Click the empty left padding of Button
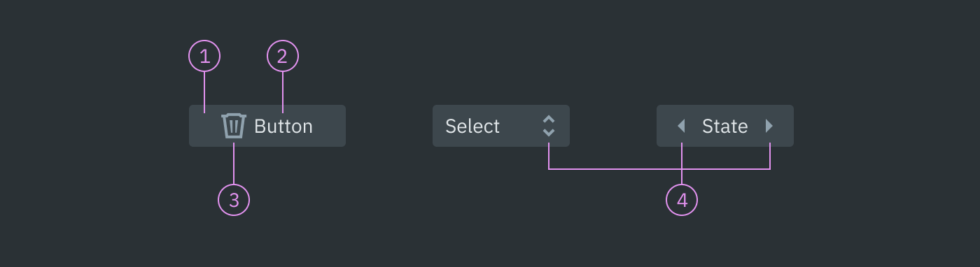The width and height of the screenshot is (980, 267). tap(205, 126)
